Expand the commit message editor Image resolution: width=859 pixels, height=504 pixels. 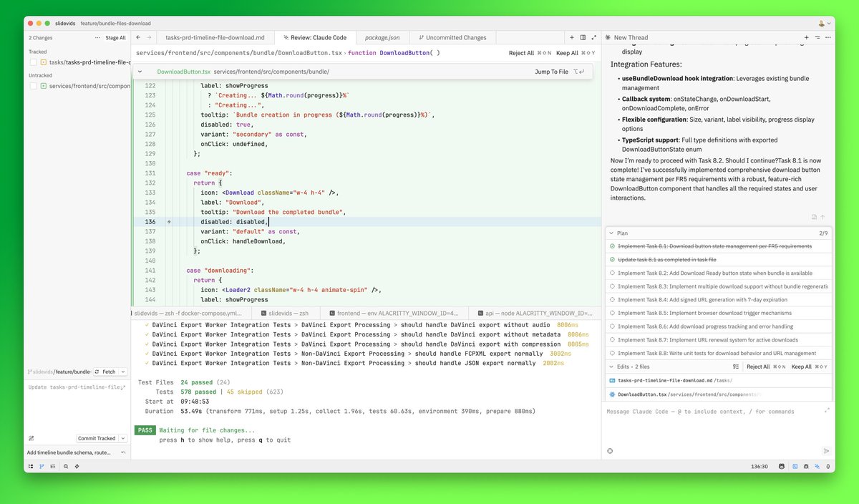124,387
